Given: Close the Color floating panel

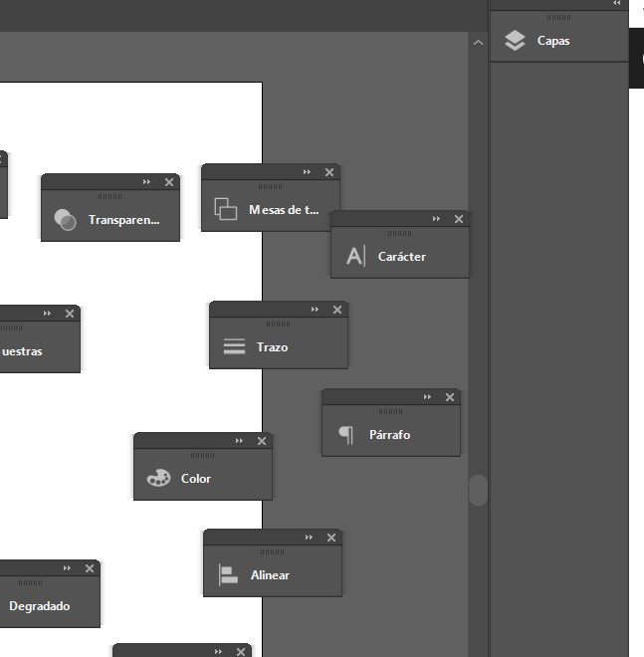Looking at the screenshot, I should point(262,441).
